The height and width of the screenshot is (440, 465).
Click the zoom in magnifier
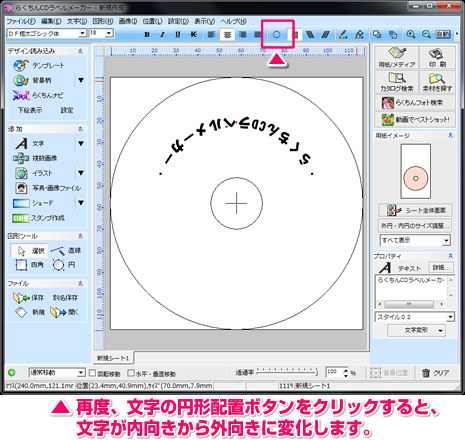click(x=411, y=34)
